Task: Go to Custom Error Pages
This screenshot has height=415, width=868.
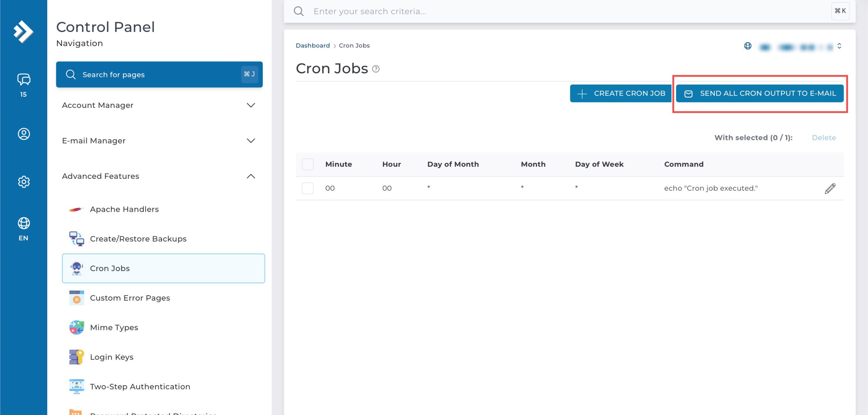Action: coord(130,298)
